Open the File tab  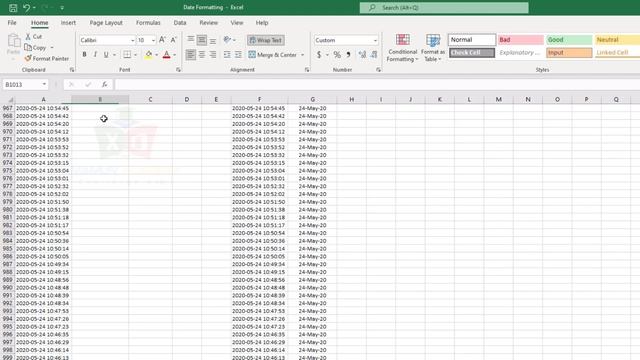tap(12, 23)
